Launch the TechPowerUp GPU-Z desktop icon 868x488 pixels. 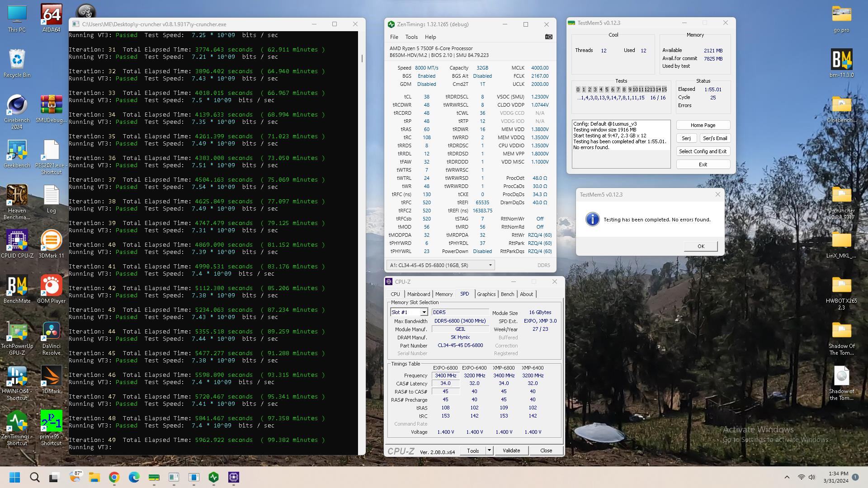[17, 338]
